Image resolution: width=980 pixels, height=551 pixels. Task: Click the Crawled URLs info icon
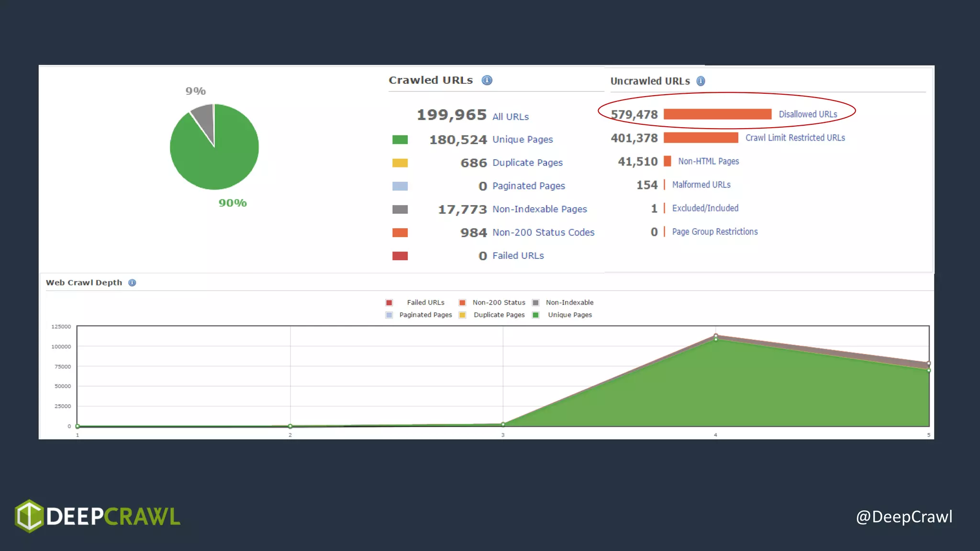coord(487,80)
